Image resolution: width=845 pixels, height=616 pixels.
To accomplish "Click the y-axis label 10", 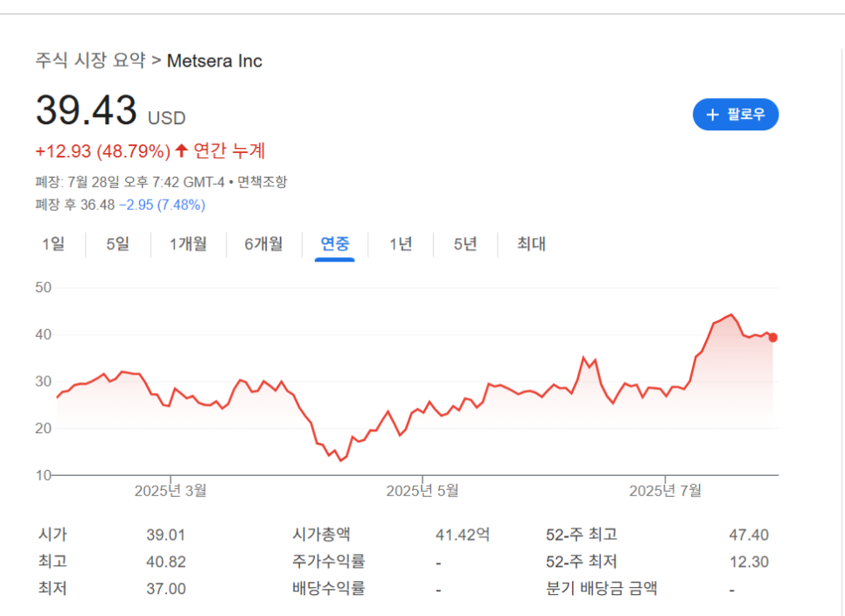I will coord(43,475).
